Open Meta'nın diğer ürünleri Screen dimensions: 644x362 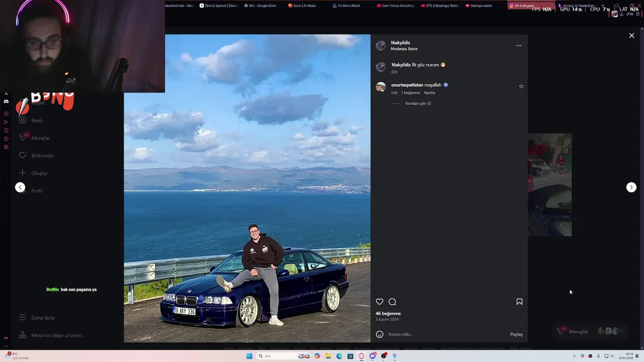tap(51, 335)
